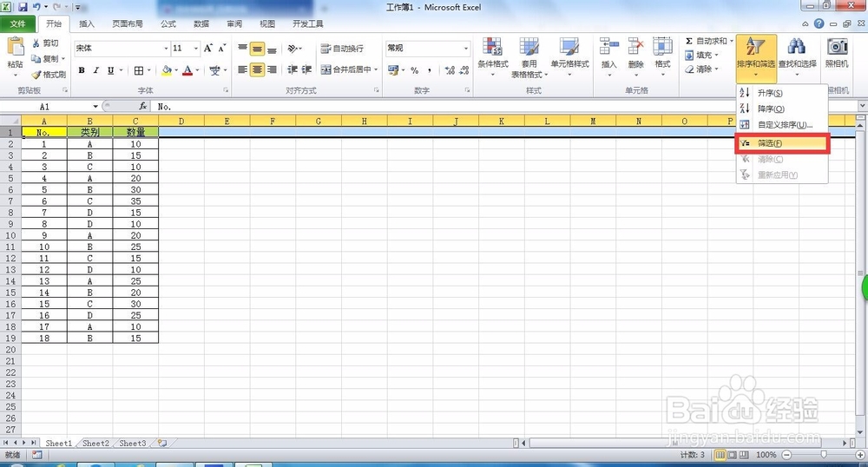Click the Save icon in quick access
Viewport: 868px width, 467px height.
pos(23,7)
